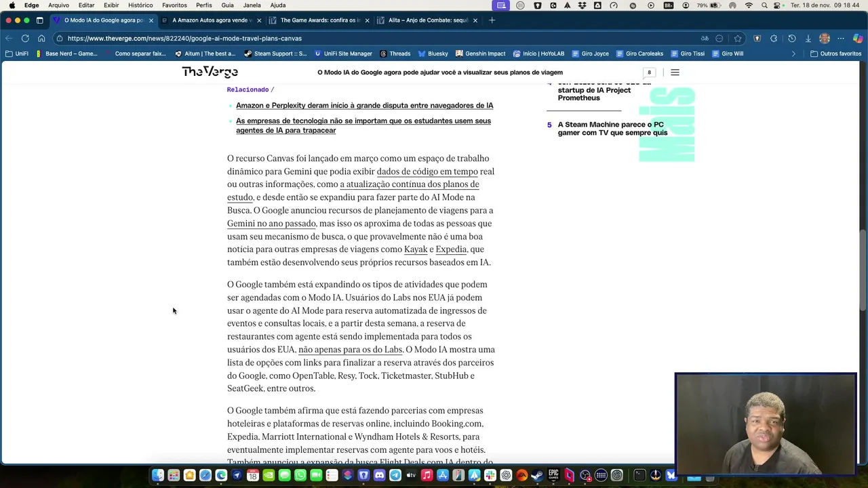Screen dimensions: 868x488
Task: Open the browser home page icon
Action: click(41, 39)
